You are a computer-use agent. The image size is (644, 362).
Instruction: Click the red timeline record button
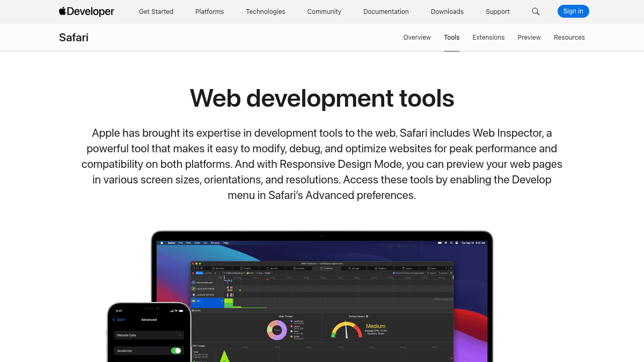(x=193, y=273)
